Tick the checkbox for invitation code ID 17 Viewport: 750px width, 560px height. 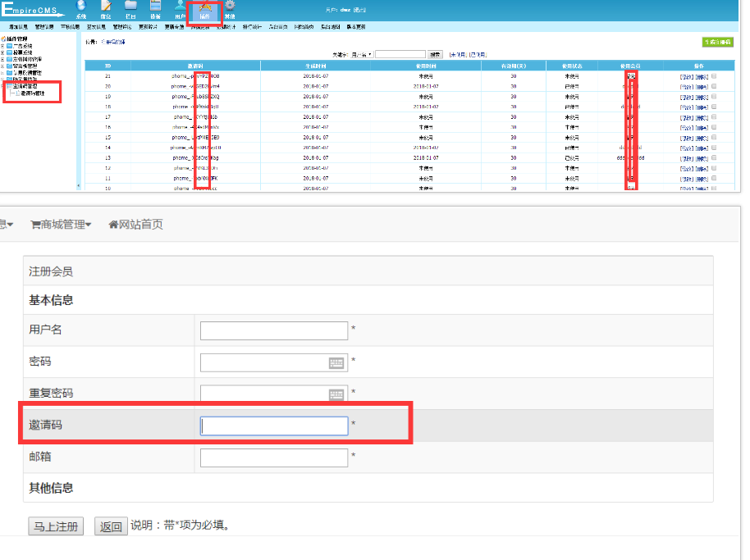tap(713, 116)
